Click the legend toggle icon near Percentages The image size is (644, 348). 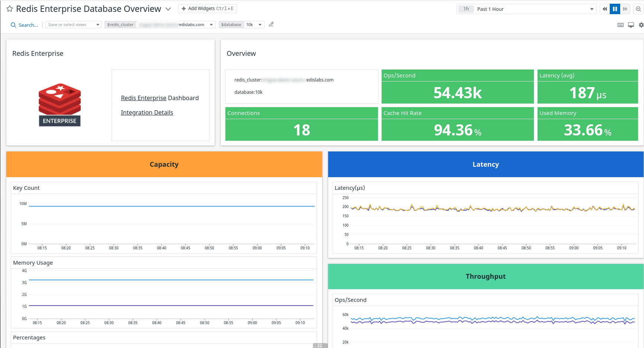[x=320, y=346]
